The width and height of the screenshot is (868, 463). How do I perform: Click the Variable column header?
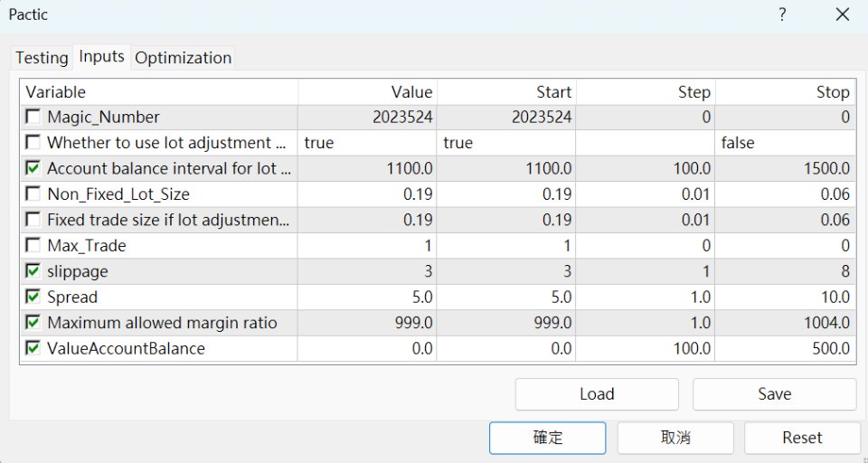pyautogui.click(x=159, y=92)
